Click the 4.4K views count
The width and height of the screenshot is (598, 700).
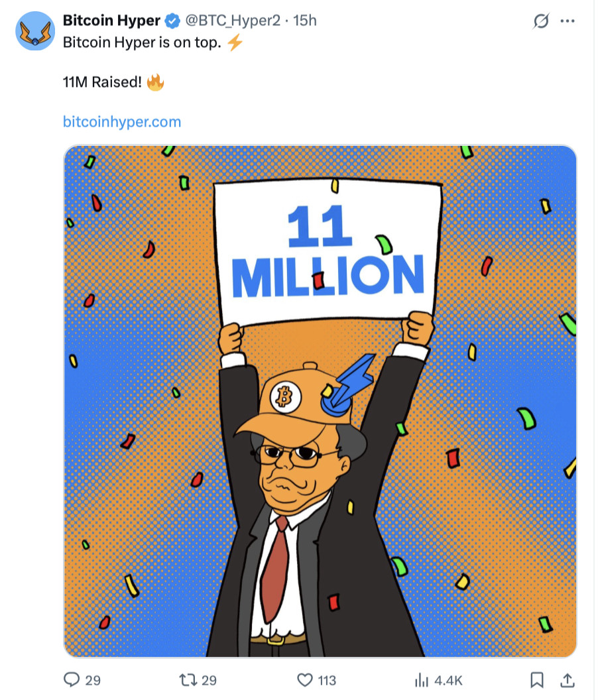[448, 680]
